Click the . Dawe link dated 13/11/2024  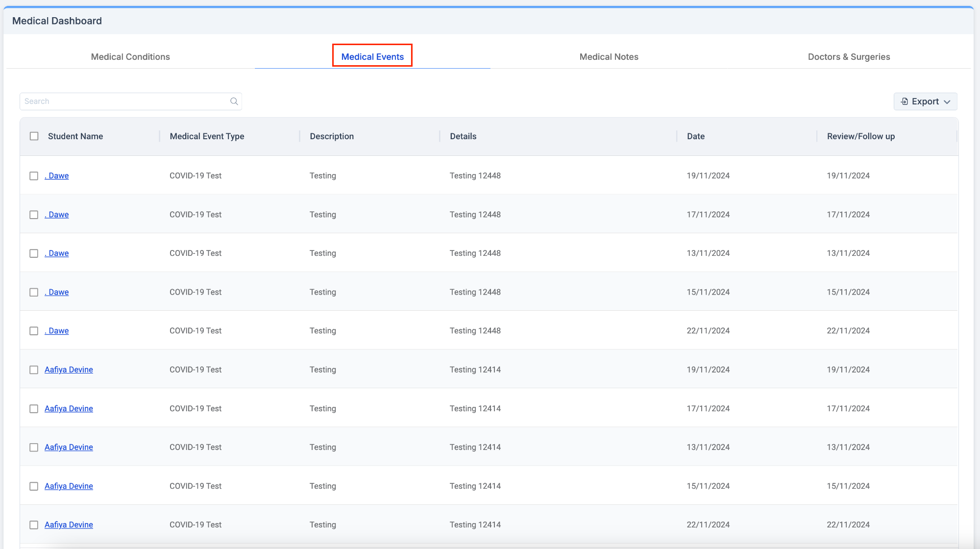57,253
